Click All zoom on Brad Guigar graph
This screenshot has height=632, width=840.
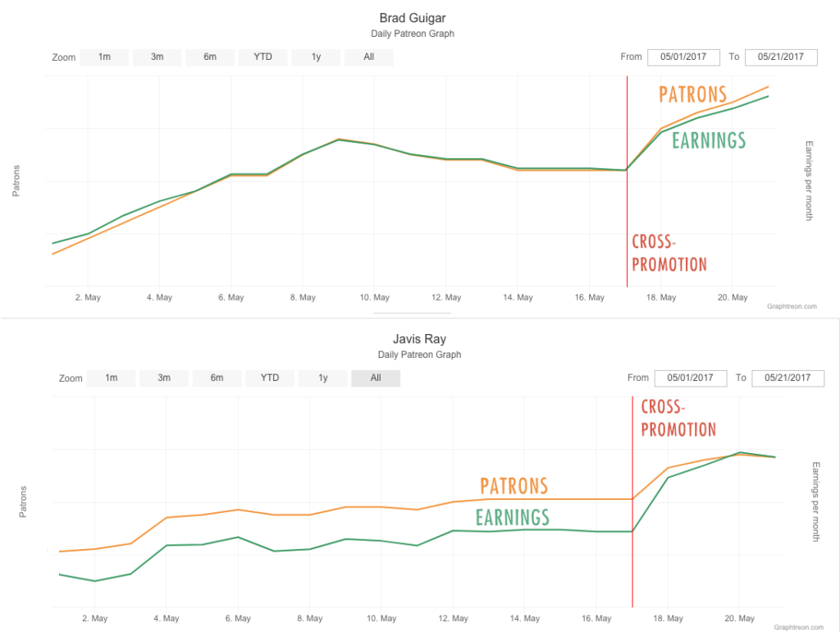tap(368, 57)
